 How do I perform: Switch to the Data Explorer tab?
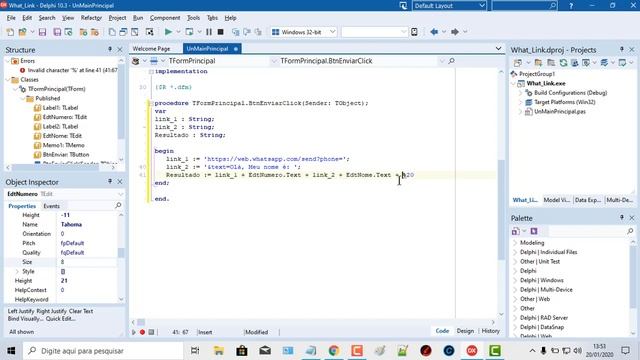point(588,200)
